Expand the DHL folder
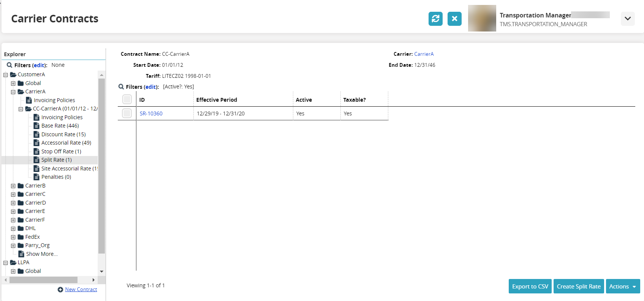The image size is (644, 301). [13, 229]
